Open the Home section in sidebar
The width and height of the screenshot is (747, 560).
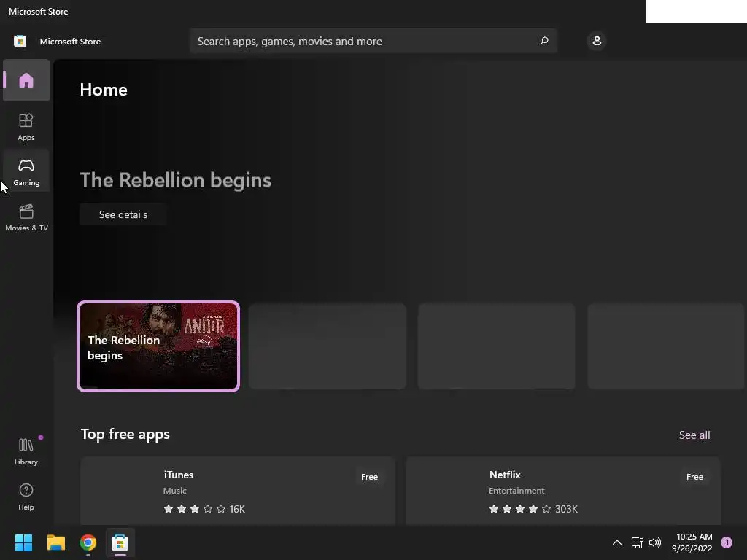pyautogui.click(x=26, y=80)
